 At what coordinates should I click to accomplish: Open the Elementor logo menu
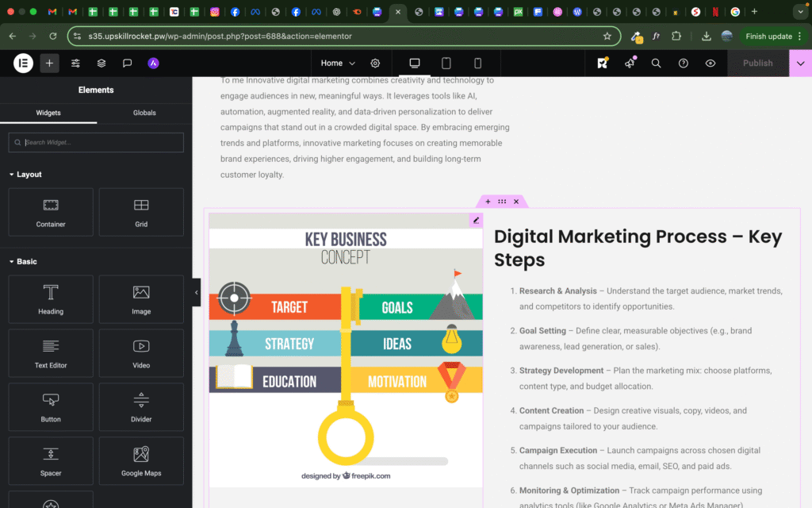point(23,63)
